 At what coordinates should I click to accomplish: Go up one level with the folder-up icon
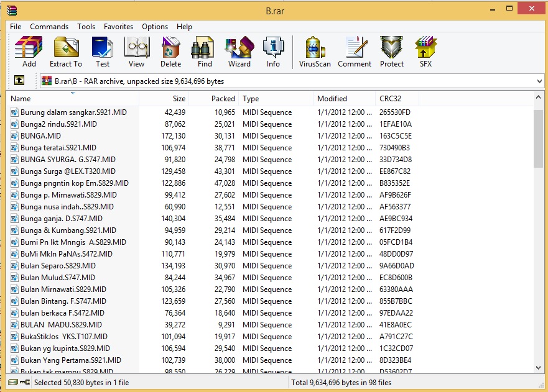pyautogui.click(x=19, y=81)
